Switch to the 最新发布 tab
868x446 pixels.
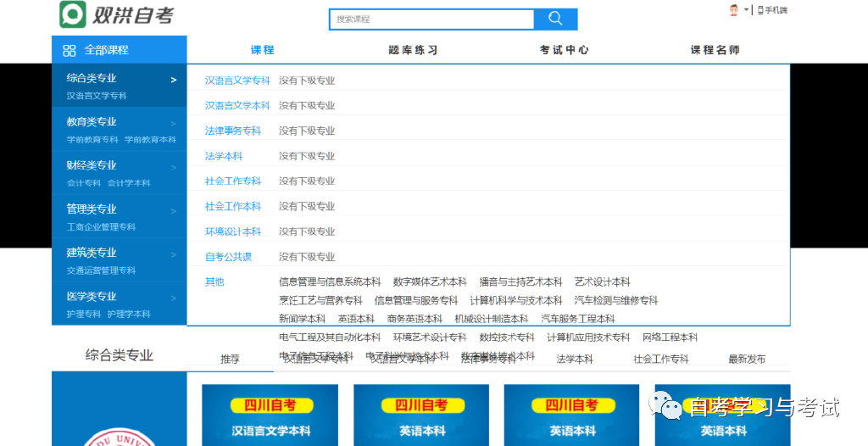(747, 359)
